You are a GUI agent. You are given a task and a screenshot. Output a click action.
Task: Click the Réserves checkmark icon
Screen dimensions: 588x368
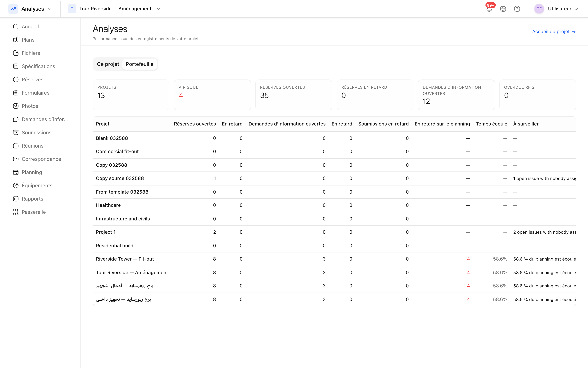(x=16, y=80)
